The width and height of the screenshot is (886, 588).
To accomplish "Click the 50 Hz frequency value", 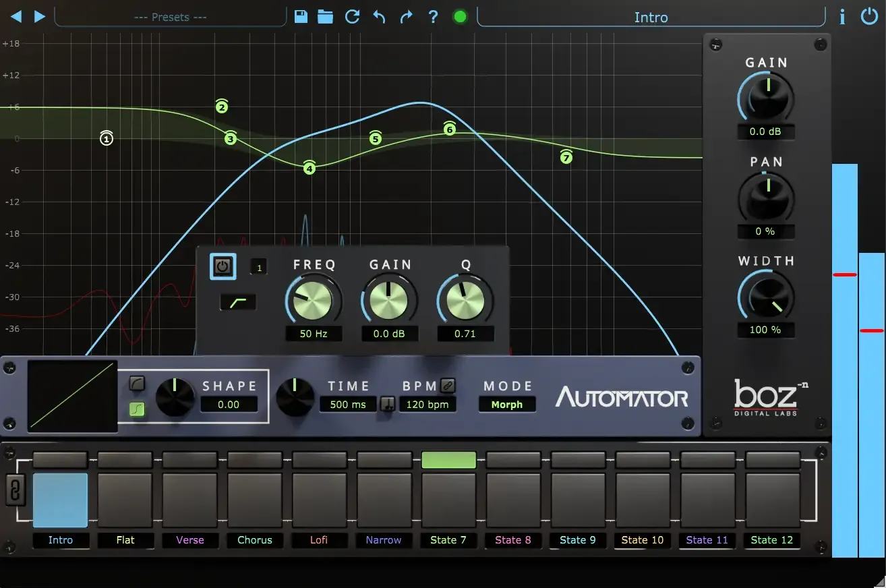I will [x=314, y=333].
